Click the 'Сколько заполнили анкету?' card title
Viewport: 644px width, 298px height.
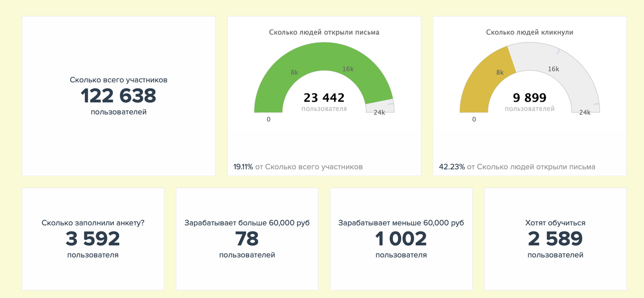(93, 223)
